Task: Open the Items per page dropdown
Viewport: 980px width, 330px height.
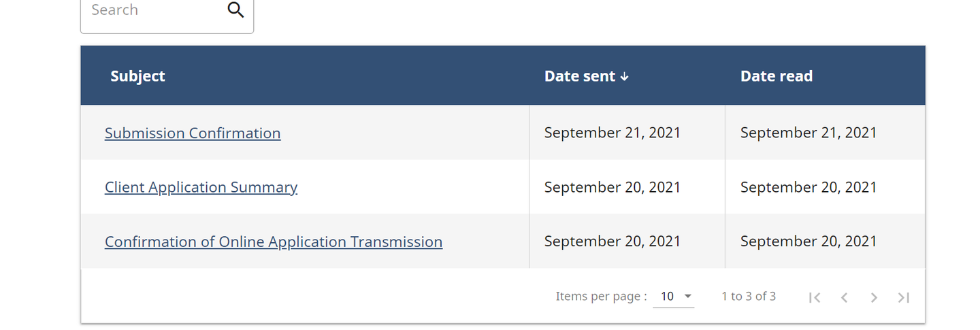Action: [x=674, y=297]
